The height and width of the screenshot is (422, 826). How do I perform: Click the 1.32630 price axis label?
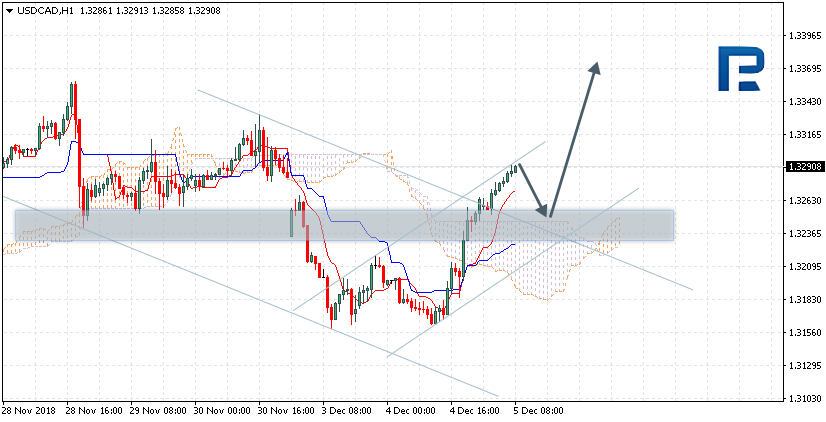pos(803,200)
